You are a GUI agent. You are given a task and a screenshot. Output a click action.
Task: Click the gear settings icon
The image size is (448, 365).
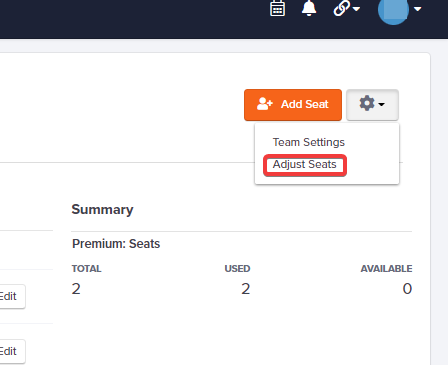point(367,103)
